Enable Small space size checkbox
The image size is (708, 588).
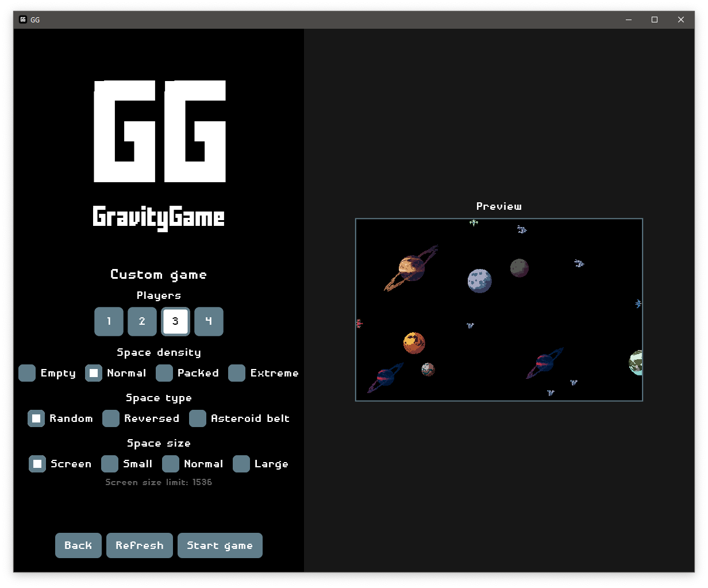pos(110,464)
